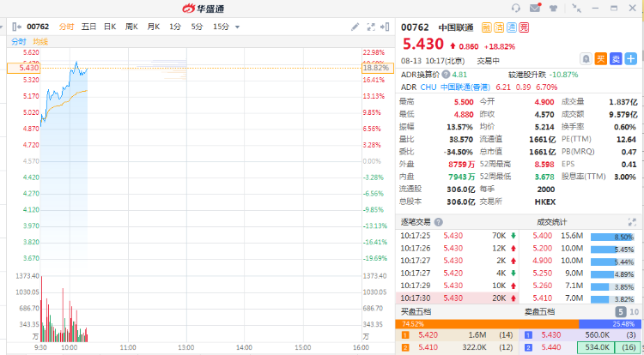Expand the 成交统计 panel icon
This screenshot has height=355, width=644.
coord(632,222)
